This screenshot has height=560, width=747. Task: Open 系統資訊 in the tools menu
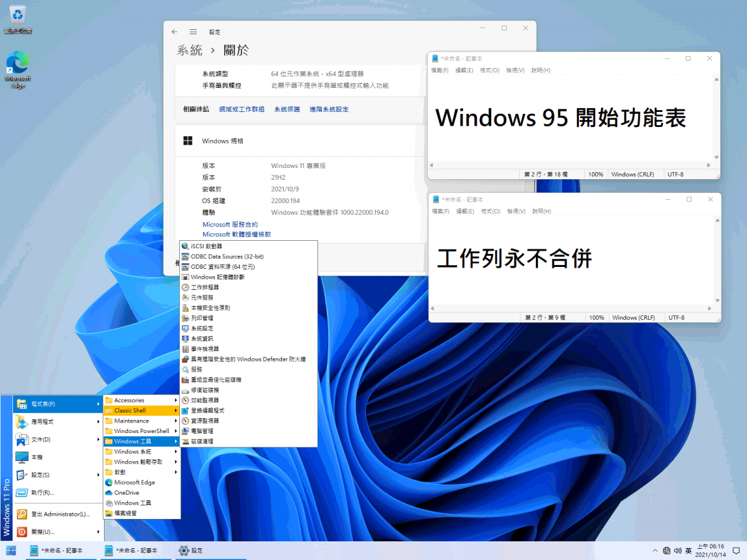click(x=248, y=338)
